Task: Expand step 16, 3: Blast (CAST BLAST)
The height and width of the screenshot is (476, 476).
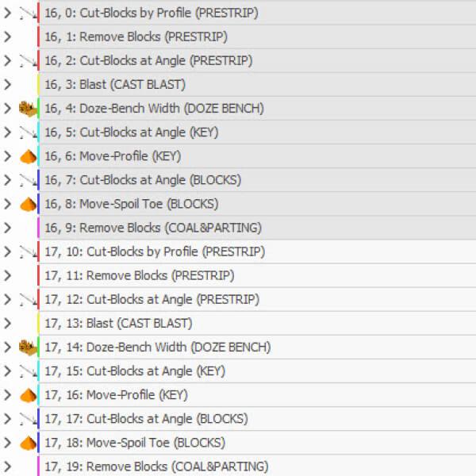Action: (x=7, y=84)
